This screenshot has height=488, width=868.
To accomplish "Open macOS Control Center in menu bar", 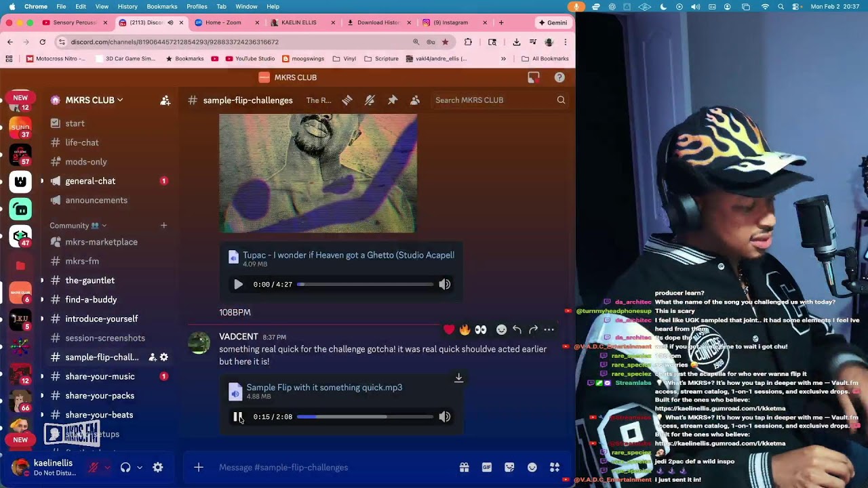I will click(x=797, y=7).
